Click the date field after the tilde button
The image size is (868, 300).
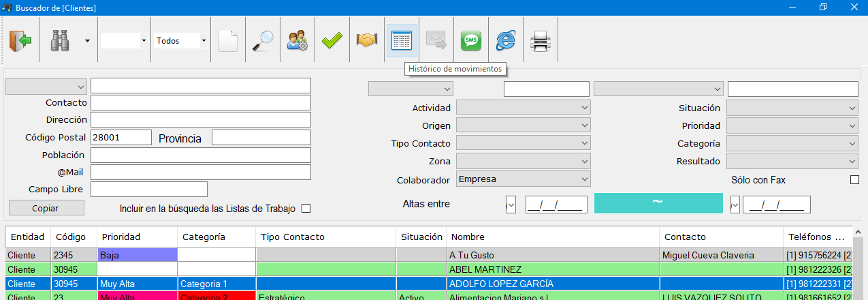(777, 204)
